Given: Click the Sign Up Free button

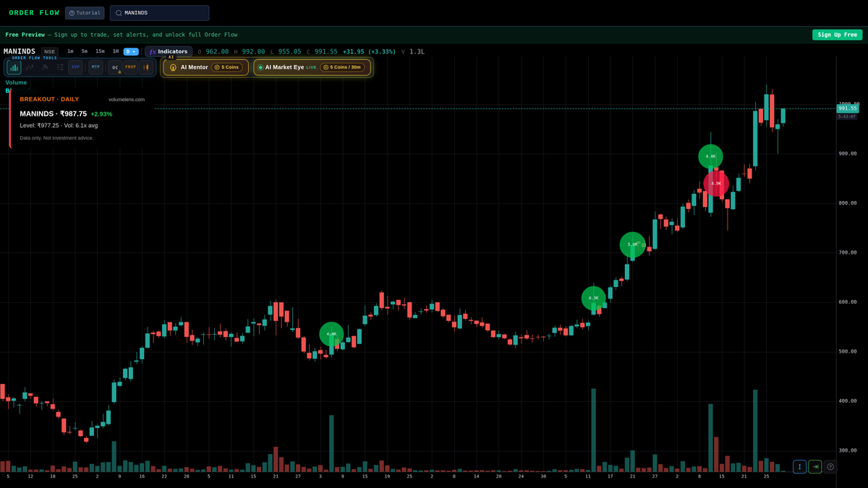Looking at the screenshot, I should click(x=837, y=35).
